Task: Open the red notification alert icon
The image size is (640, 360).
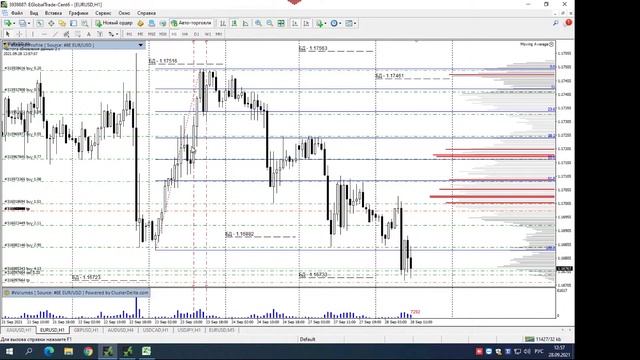Action: [568, 23]
